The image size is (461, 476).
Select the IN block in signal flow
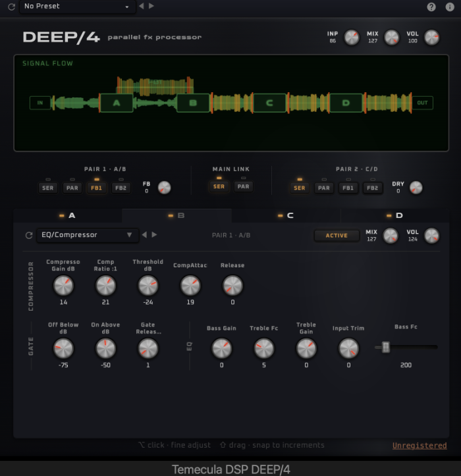click(40, 103)
